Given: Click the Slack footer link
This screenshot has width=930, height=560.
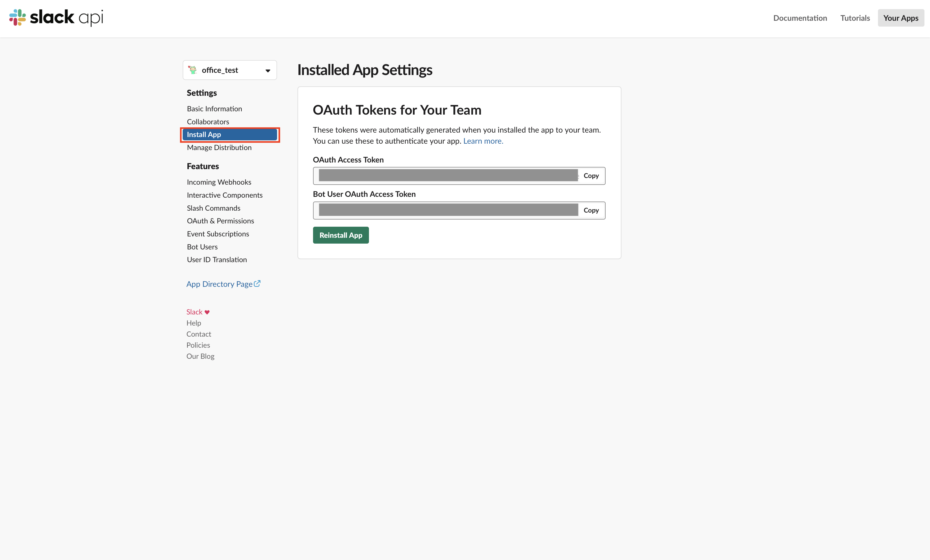Looking at the screenshot, I should click(x=194, y=312).
